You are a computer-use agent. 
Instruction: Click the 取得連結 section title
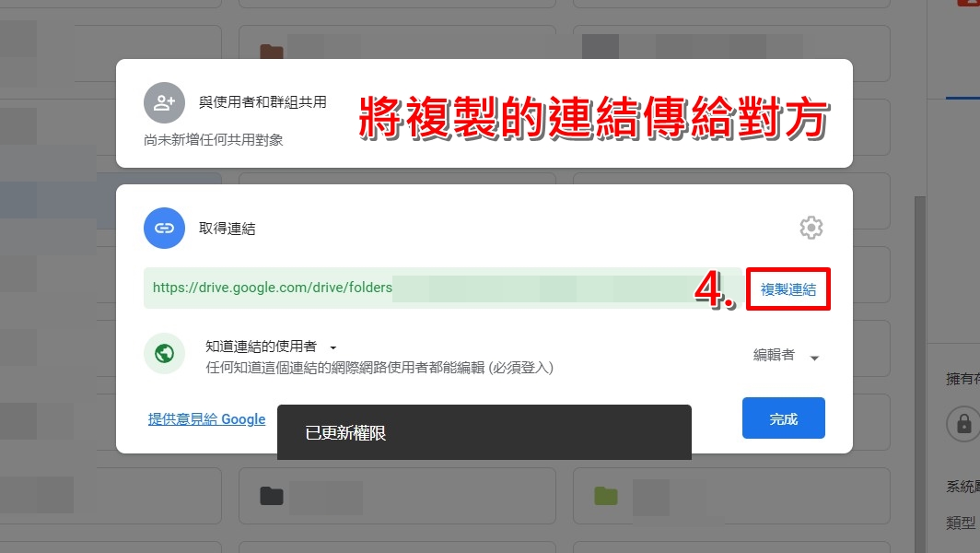[227, 229]
